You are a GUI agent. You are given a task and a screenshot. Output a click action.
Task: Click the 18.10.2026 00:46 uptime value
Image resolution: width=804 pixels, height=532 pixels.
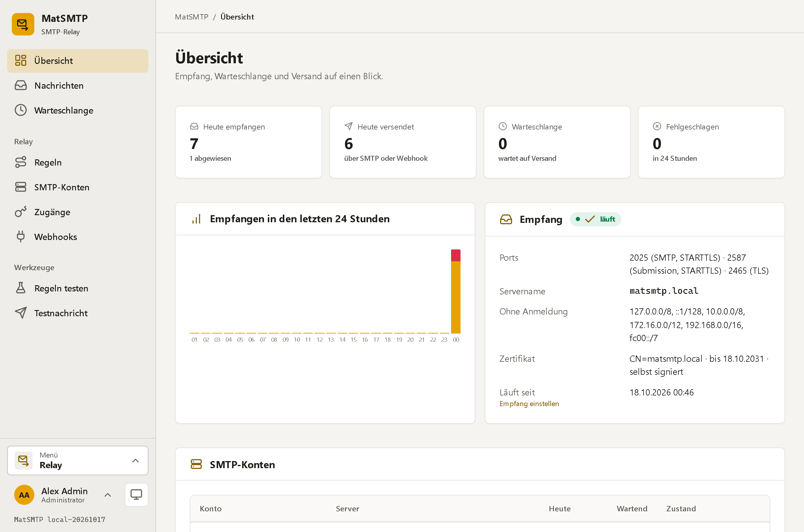662,392
